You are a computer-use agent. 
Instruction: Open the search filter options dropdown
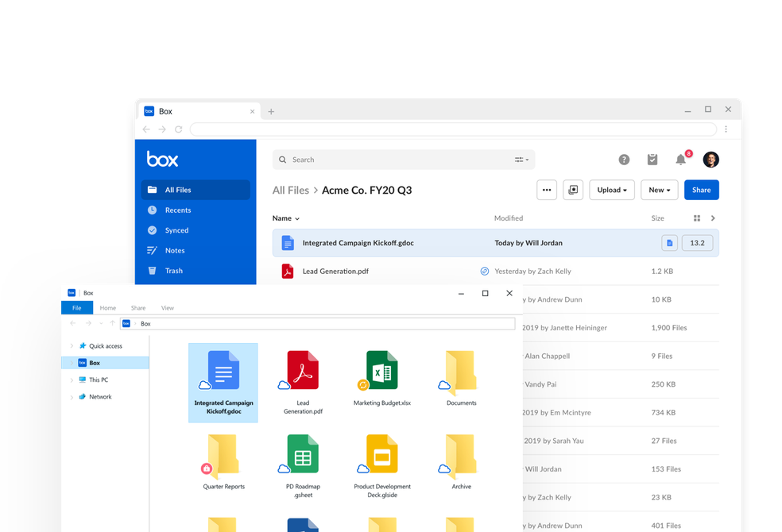point(521,160)
